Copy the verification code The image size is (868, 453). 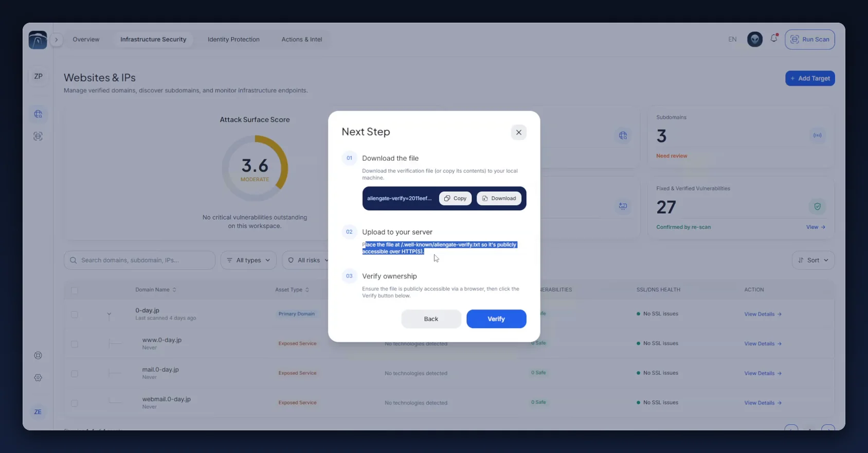456,198
